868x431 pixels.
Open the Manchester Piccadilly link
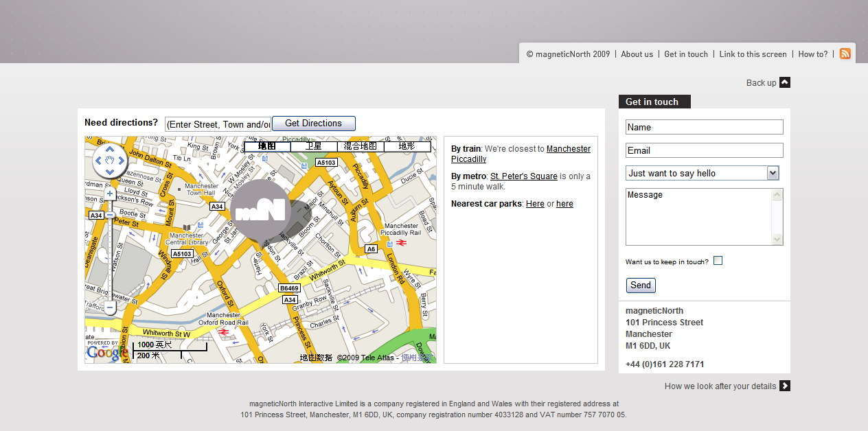pyautogui.click(x=568, y=149)
